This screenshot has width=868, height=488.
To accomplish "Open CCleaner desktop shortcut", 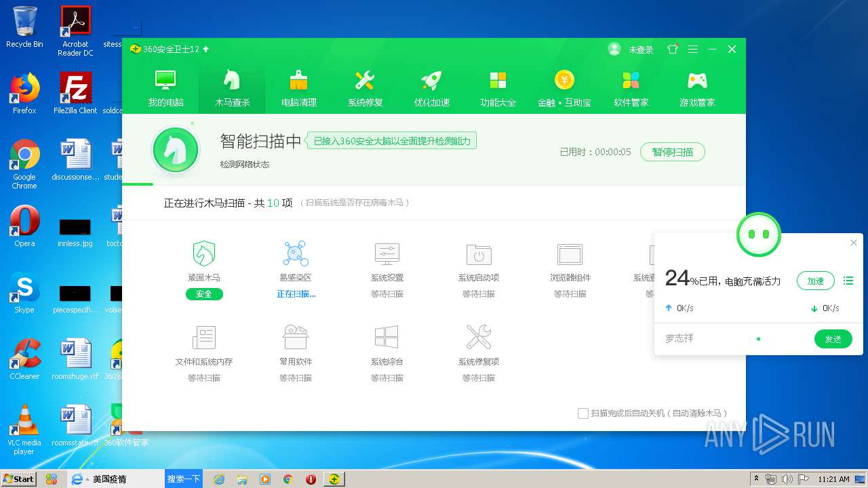I will pos(24,359).
